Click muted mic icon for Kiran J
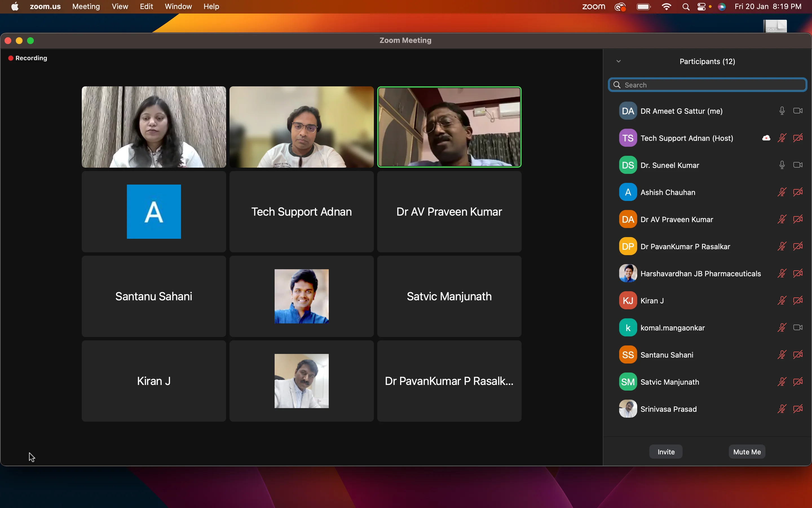 [782, 301]
